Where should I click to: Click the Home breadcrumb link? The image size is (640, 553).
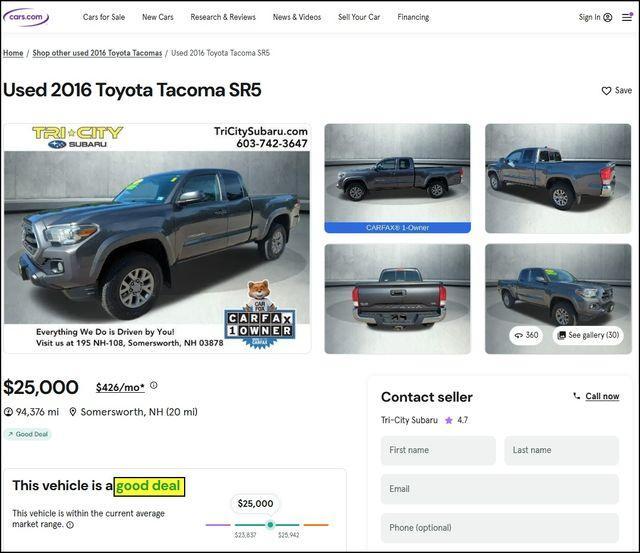(x=13, y=53)
